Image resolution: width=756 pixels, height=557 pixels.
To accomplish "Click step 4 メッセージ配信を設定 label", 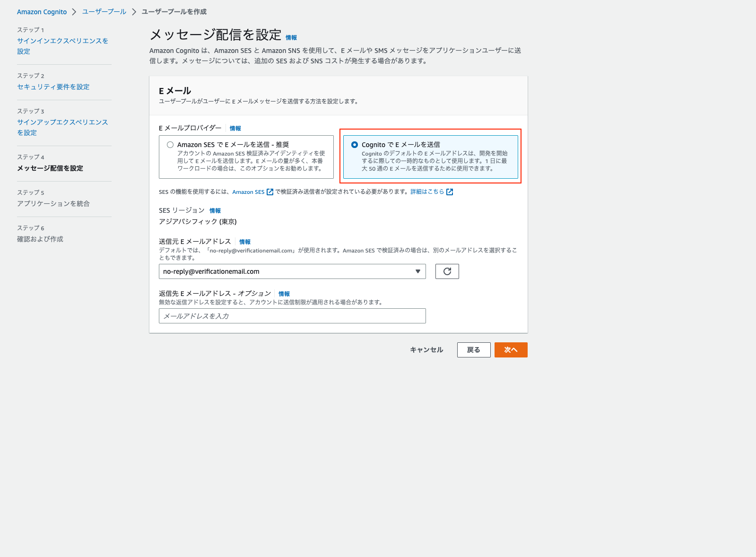I will tap(50, 168).
